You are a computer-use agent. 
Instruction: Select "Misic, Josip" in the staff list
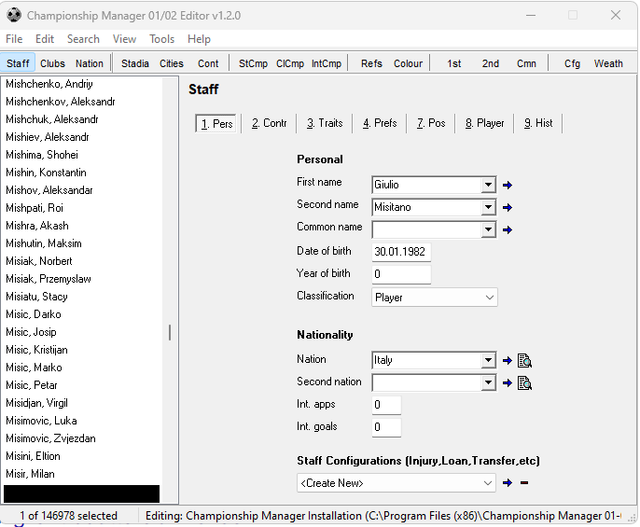tap(83, 332)
